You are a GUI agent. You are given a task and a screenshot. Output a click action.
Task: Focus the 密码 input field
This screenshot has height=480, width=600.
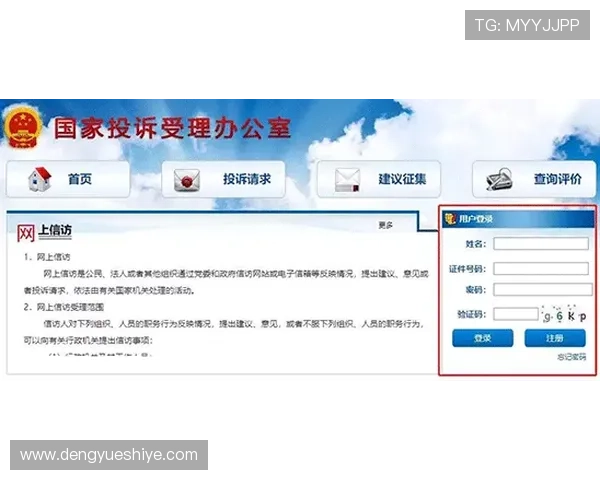543,289
